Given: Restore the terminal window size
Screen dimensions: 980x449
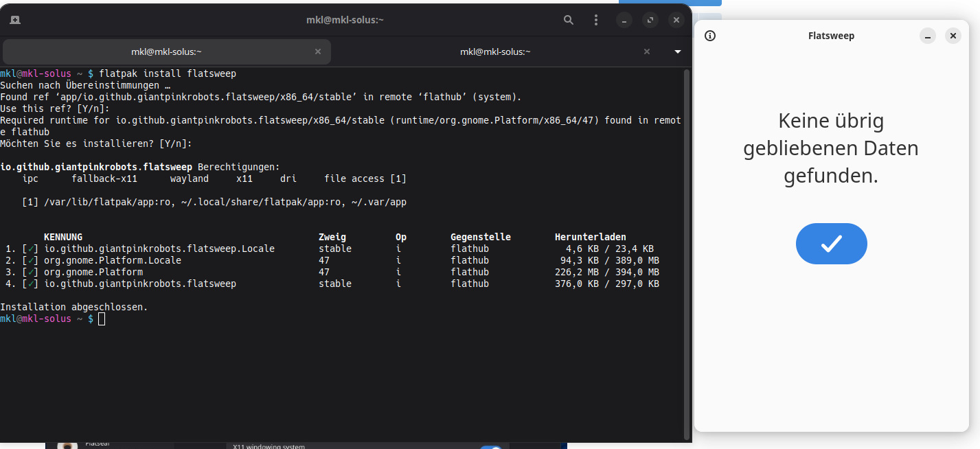Looking at the screenshot, I should (x=650, y=20).
